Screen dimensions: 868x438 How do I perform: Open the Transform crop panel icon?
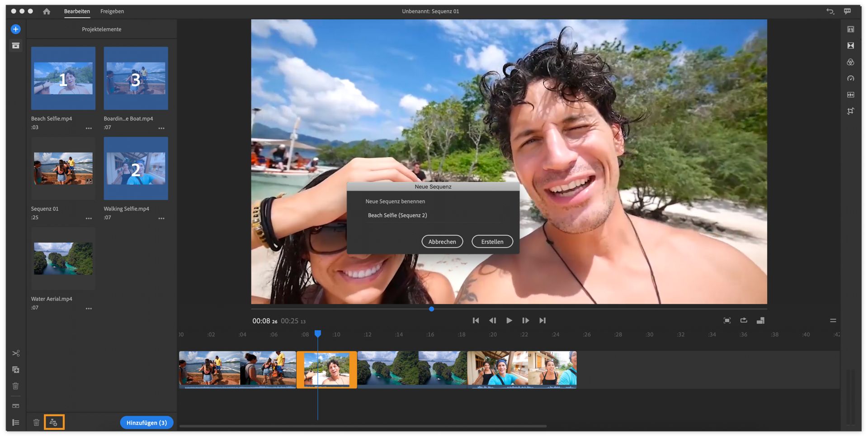pos(850,111)
